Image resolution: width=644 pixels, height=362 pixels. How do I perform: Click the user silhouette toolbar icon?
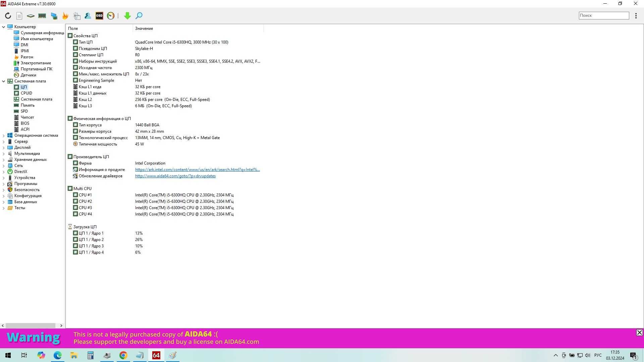pos(88,16)
